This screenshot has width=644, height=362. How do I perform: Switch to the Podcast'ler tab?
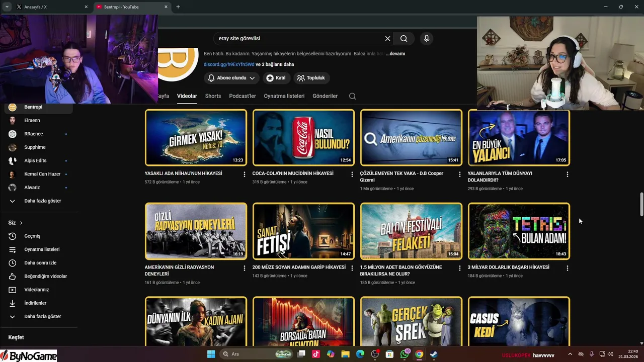click(x=243, y=96)
